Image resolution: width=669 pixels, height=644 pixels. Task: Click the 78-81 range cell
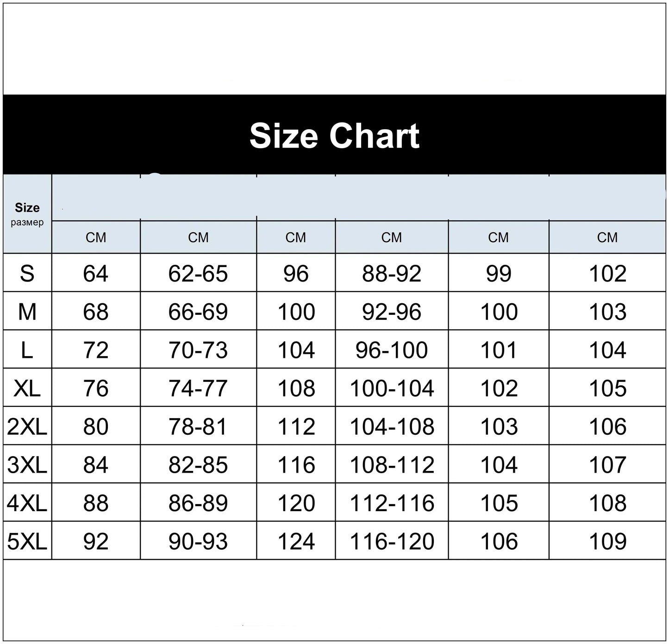198,426
